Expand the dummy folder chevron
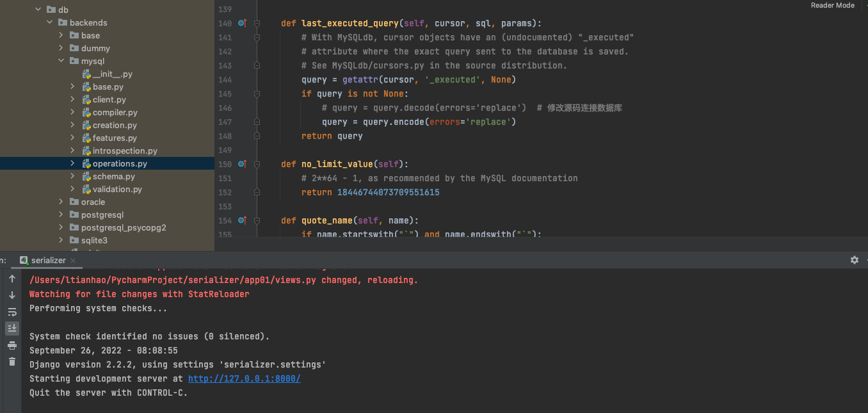 pos(61,48)
